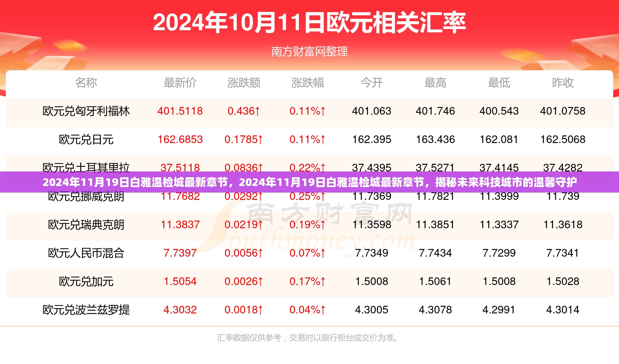Click the high value 1.5061
Viewport: 619px width, 364px height.
pos(435,281)
